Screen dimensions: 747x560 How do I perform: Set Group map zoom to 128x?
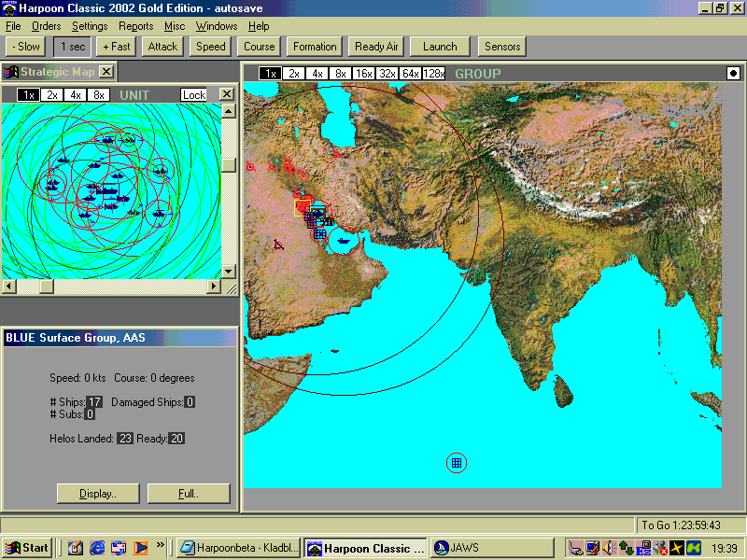(433, 74)
